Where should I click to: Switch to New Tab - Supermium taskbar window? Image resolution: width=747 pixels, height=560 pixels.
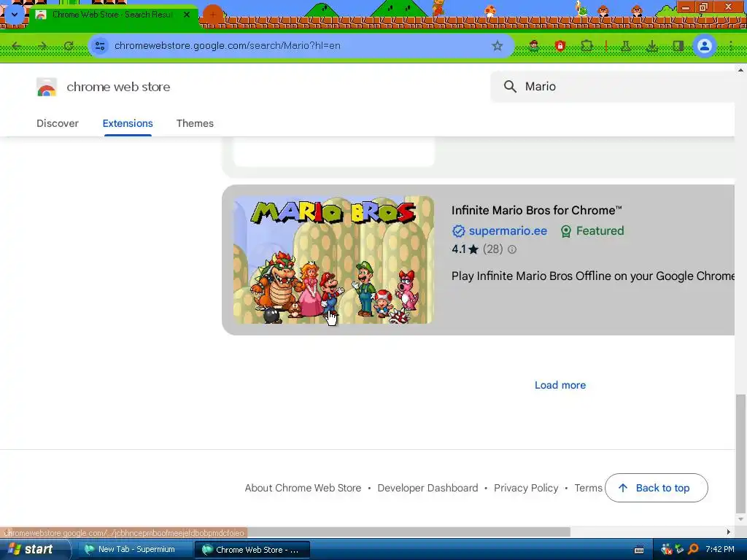pyautogui.click(x=135, y=550)
